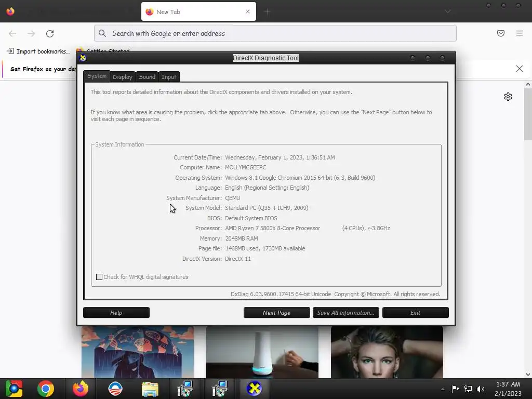Viewport: 532px width, 399px height.
Task: Select the System tab
Action: pos(97,76)
